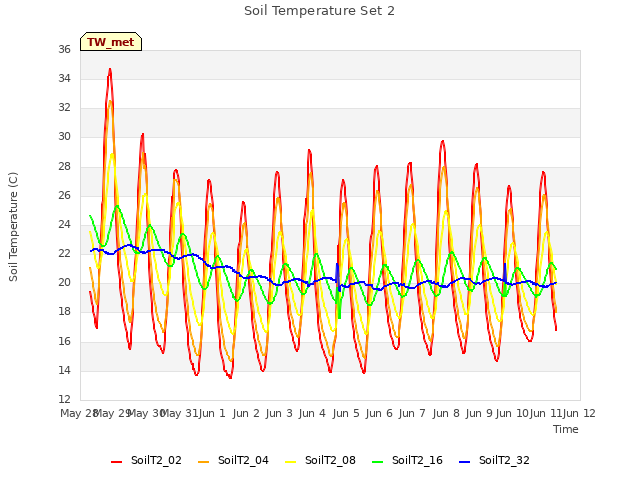This screenshot has width=640, height=480.
Task: Click the red SoilT2_02 legend swatch
Action: [116, 462]
